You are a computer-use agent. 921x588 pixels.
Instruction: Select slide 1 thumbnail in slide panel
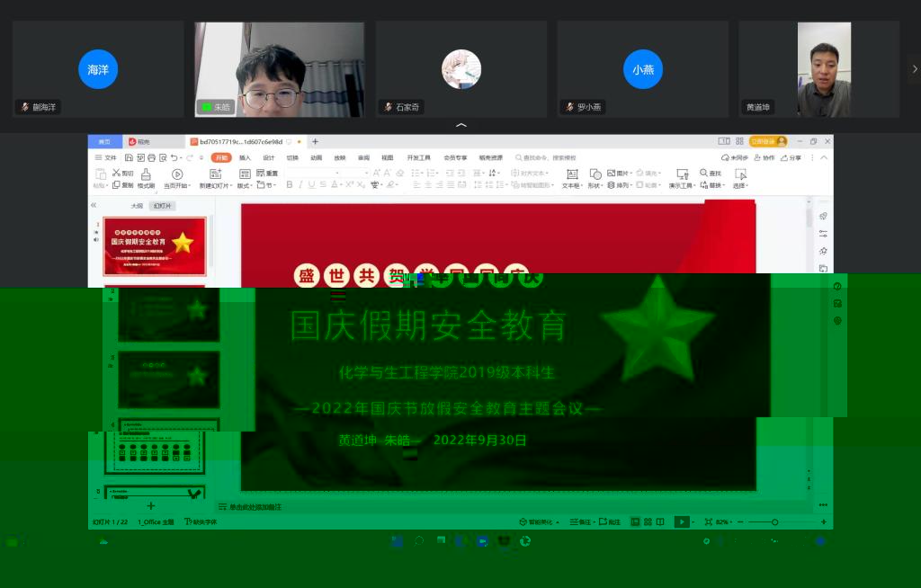coord(155,246)
